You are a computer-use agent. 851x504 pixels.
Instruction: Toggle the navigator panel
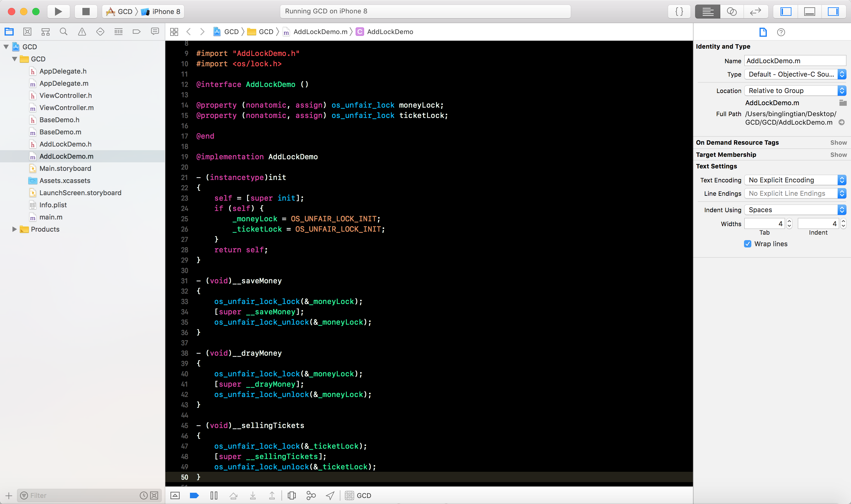786,12
